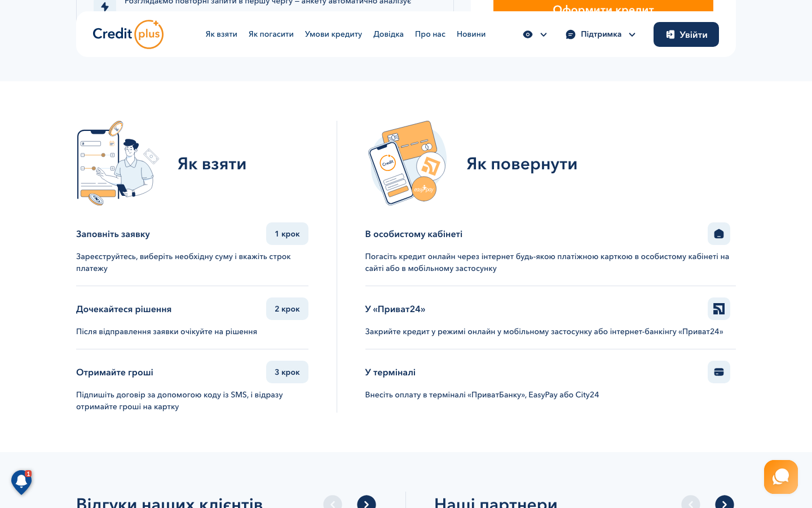Click the orange «Оформити кредит» button
Screen dimensions: 812x508
click(603, 7)
